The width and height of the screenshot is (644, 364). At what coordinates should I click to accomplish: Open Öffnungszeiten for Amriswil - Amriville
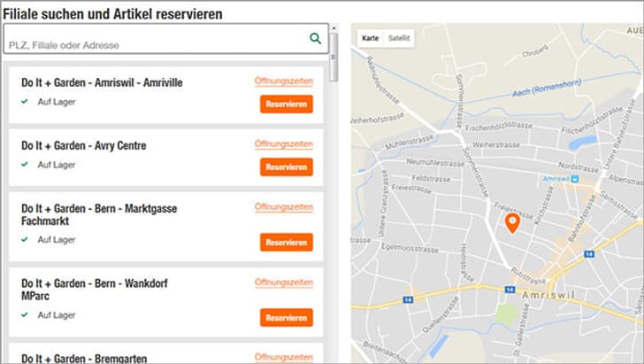pos(284,81)
